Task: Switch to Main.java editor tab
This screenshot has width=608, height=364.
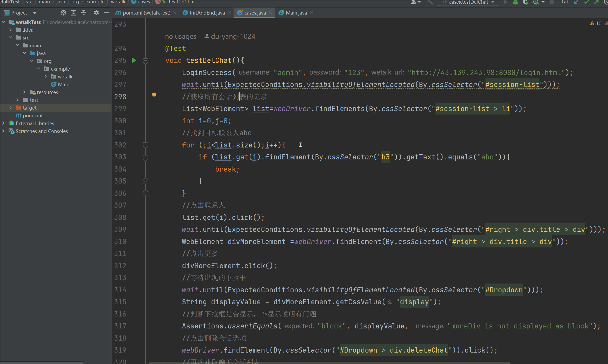Action: pos(296,13)
